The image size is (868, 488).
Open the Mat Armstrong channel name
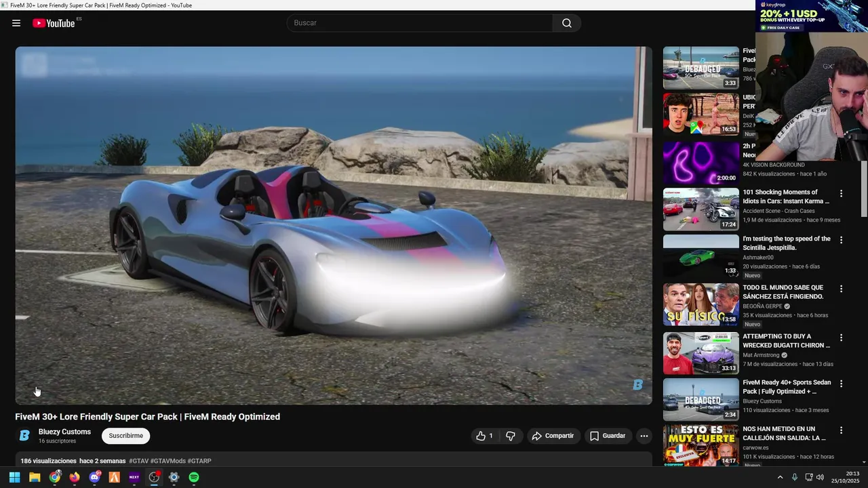coord(761,355)
